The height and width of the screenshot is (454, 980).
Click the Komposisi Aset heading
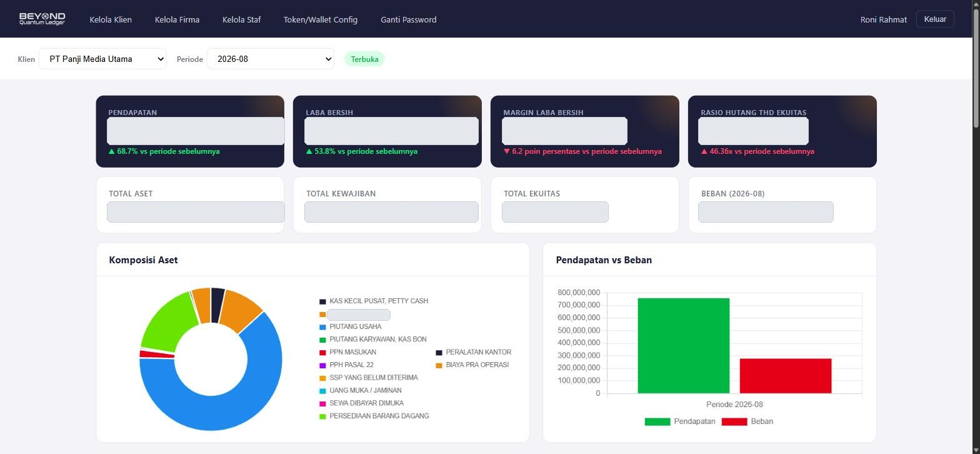click(143, 260)
